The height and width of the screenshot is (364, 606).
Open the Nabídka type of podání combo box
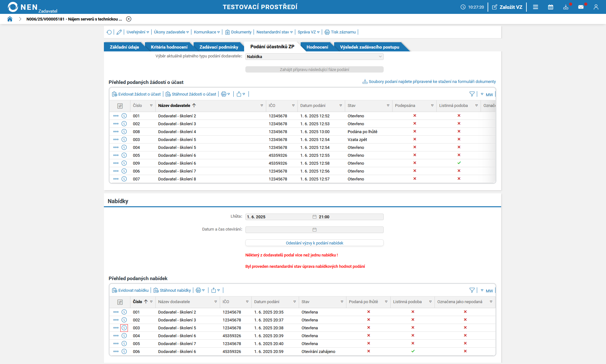314,57
